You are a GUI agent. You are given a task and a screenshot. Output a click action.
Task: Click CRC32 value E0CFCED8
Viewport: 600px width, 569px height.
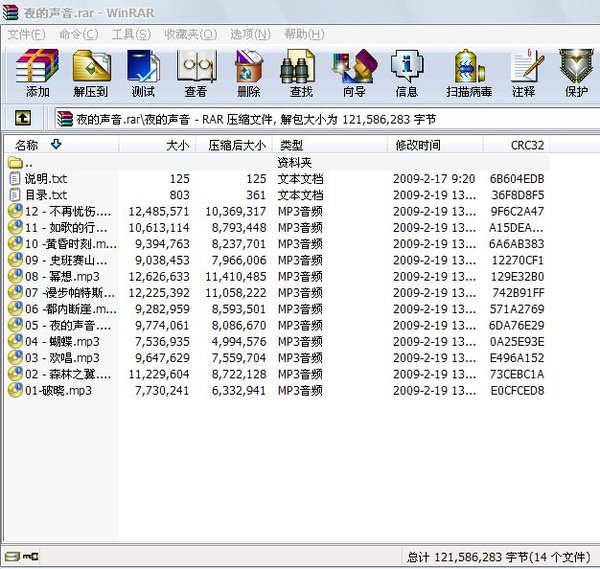(517, 390)
